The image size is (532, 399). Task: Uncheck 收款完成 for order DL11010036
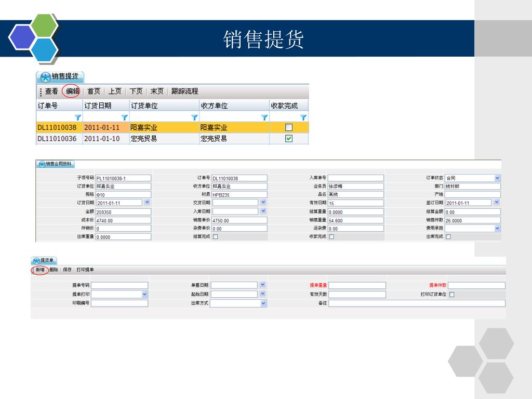pos(289,138)
